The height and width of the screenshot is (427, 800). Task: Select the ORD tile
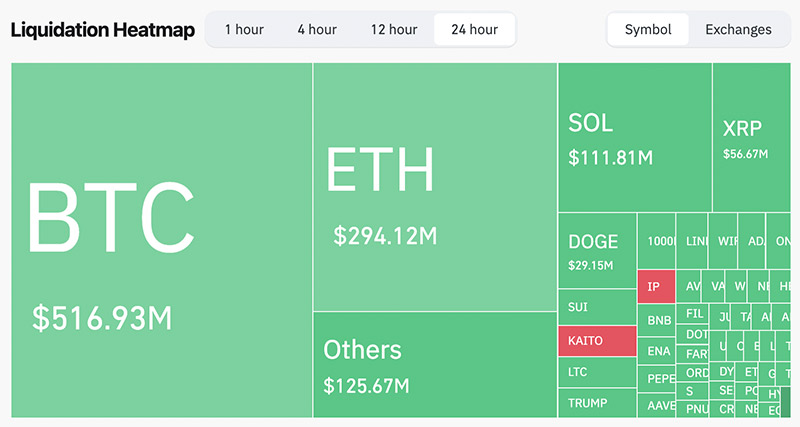tap(692, 373)
